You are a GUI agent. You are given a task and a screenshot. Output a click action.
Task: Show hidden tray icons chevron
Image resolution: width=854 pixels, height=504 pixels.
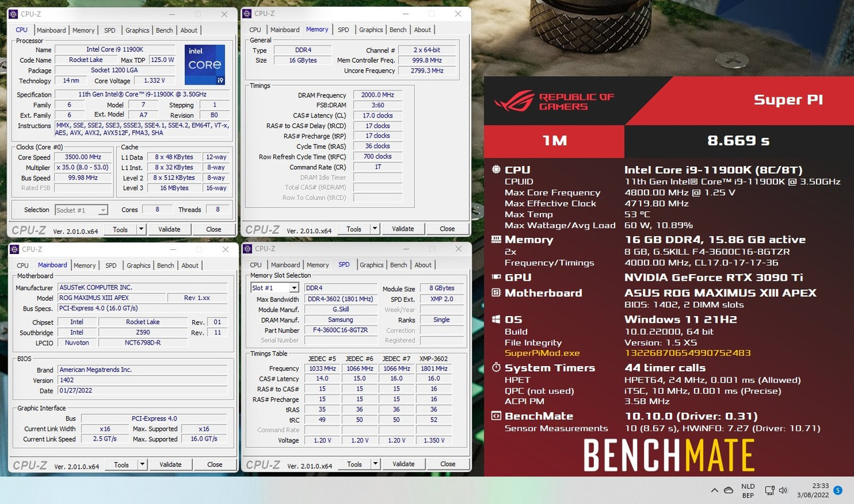pyautogui.click(x=713, y=490)
